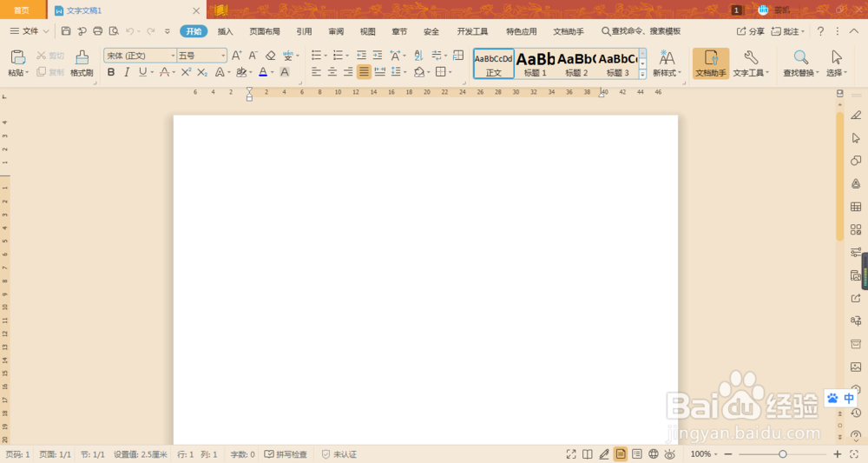
Task: Zoom in with the plus button
Action: [837, 454]
